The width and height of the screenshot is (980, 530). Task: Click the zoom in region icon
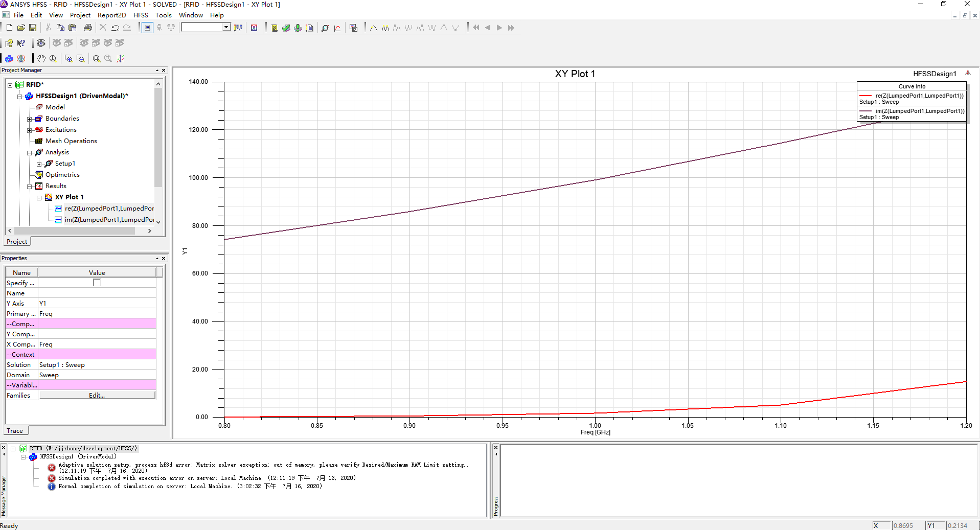point(69,58)
